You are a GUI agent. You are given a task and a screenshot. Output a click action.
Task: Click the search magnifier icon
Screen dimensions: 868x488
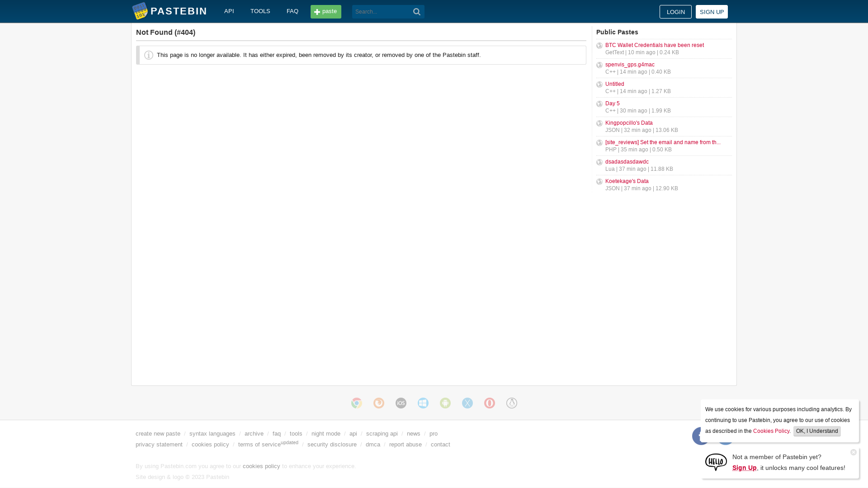point(417,12)
